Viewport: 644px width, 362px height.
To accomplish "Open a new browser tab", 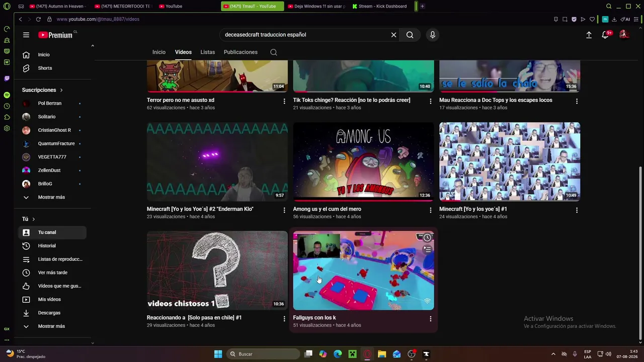I will pyautogui.click(x=422, y=6).
